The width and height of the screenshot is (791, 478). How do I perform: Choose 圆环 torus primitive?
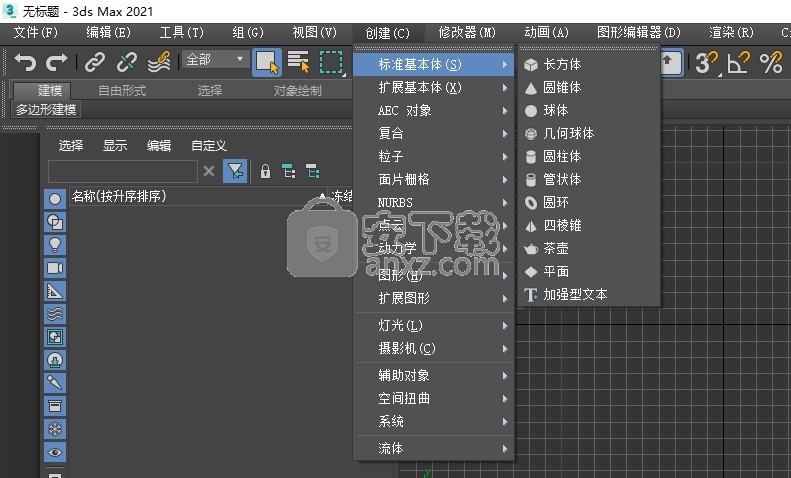click(x=589, y=203)
